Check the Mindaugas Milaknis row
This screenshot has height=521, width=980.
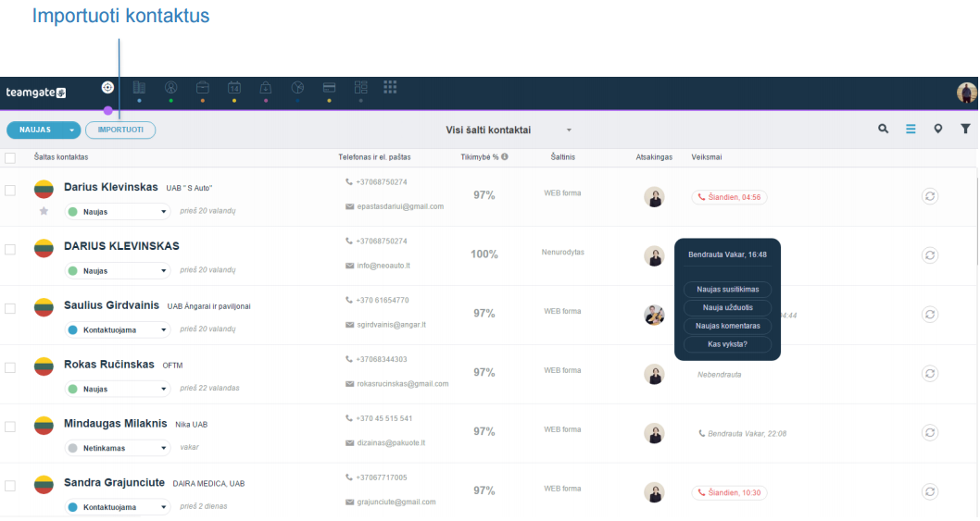(x=10, y=427)
